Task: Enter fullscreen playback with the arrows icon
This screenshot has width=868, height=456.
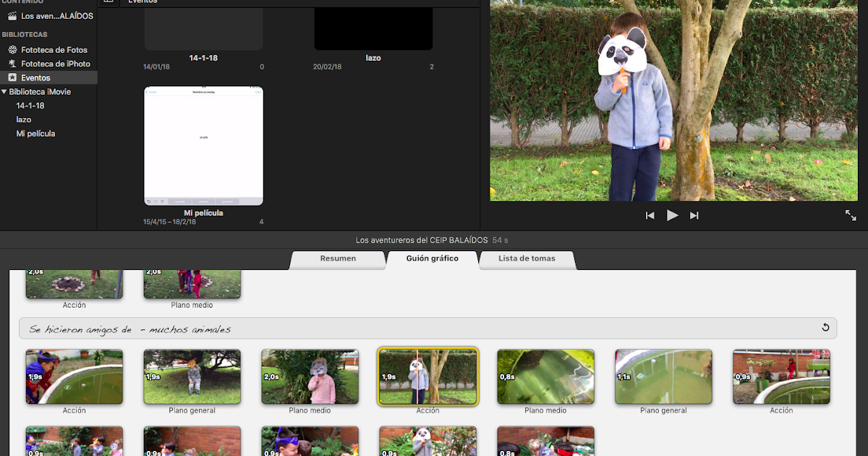Action: pos(851,215)
